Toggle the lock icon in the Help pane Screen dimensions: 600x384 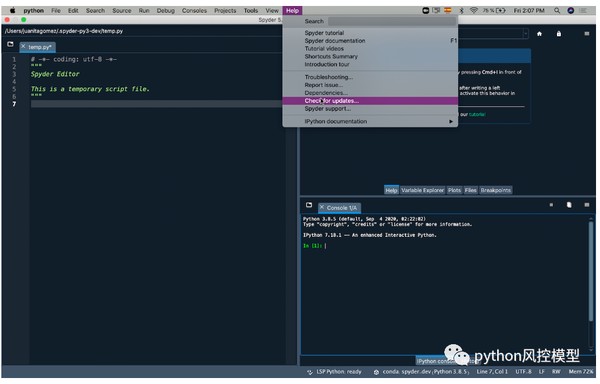[x=559, y=34]
